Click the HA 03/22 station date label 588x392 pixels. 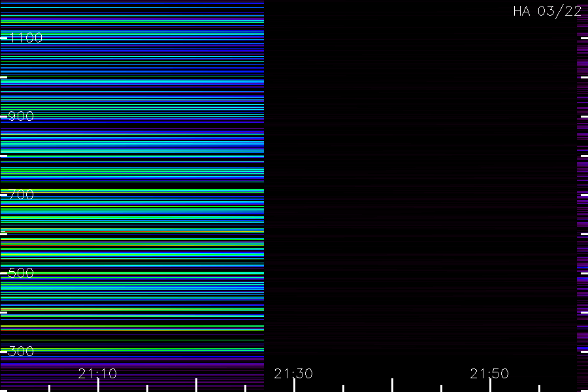pyautogui.click(x=547, y=11)
